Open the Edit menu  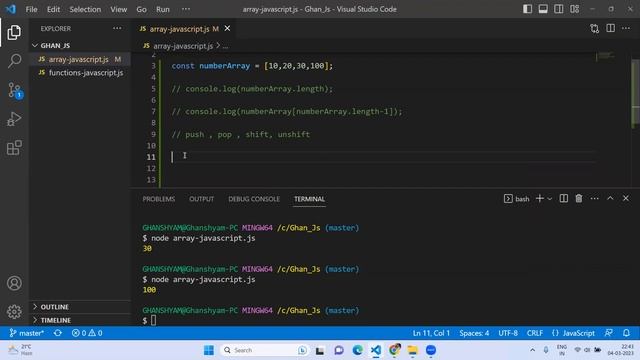pos(53,9)
